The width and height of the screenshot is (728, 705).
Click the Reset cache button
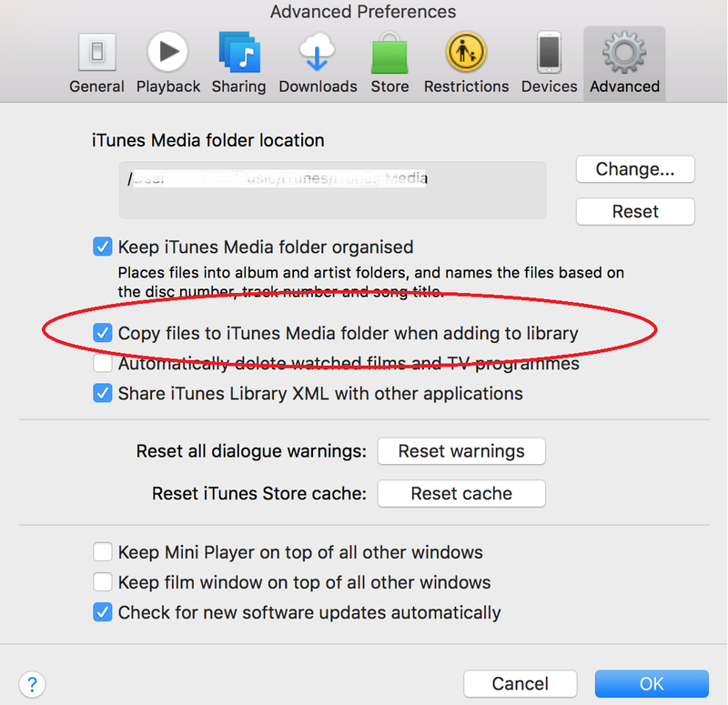tap(461, 493)
